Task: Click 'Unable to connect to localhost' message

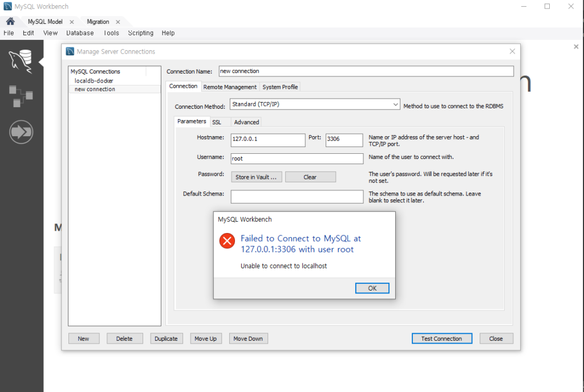Action: point(283,266)
